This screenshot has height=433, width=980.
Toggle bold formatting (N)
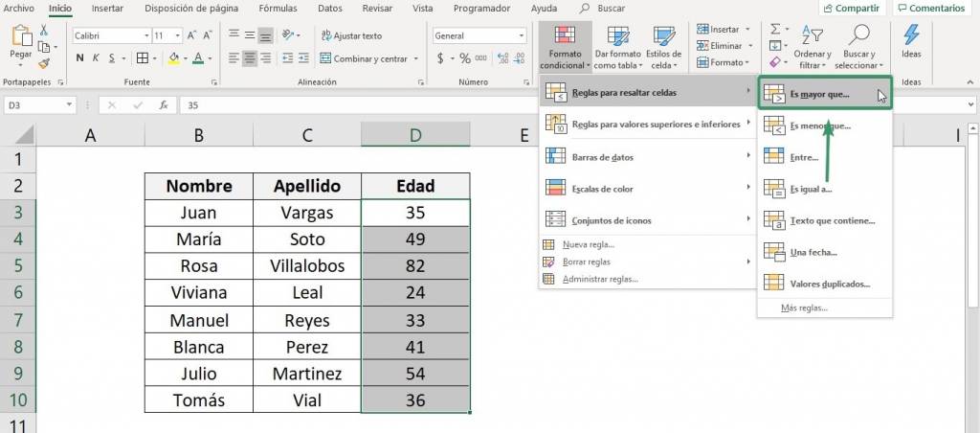(x=80, y=58)
